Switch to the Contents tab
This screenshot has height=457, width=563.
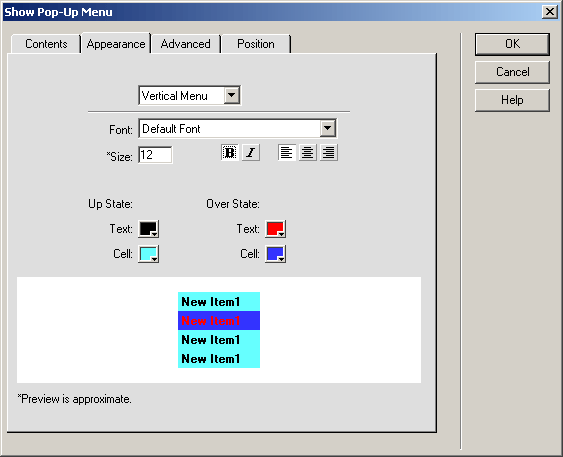pos(46,44)
